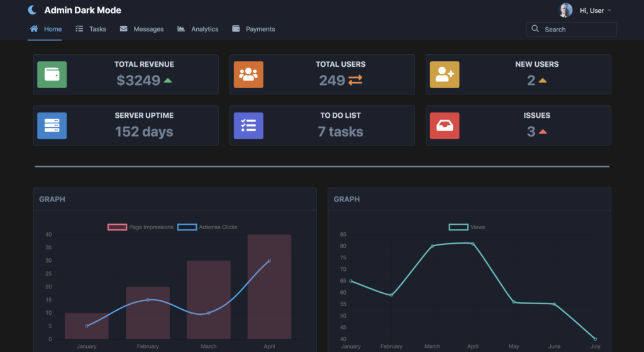Screen dimensions: 644x352
Task: Click the blue Server Uptime server icon
Action: click(52, 126)
